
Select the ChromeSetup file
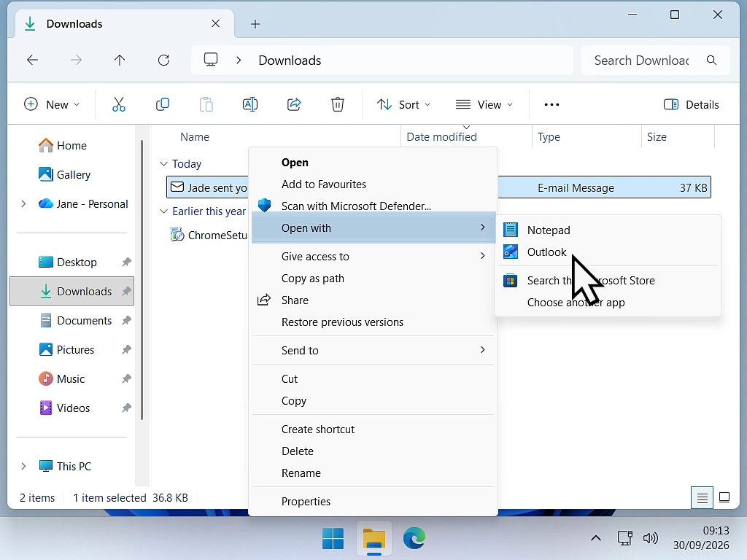[209, 235]
